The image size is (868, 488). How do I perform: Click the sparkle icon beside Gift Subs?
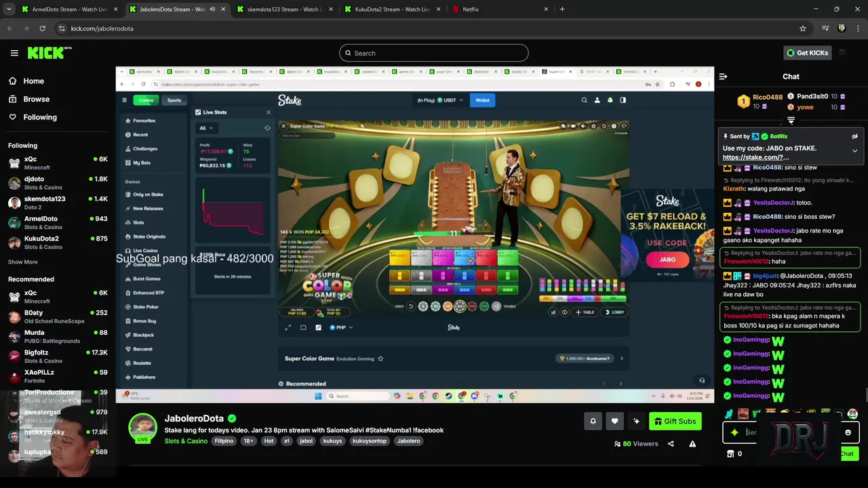(x=636, y=421)
